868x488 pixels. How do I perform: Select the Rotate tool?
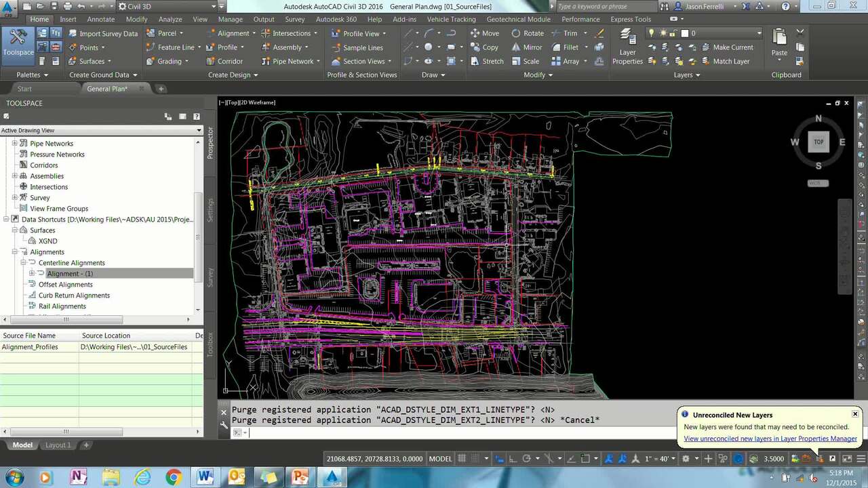pos(528,33)
